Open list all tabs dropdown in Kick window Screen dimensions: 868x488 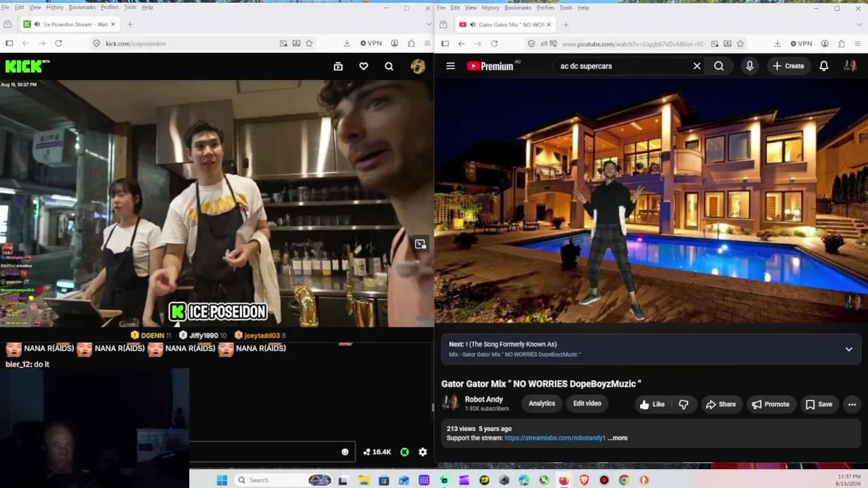tap(429, 24)
